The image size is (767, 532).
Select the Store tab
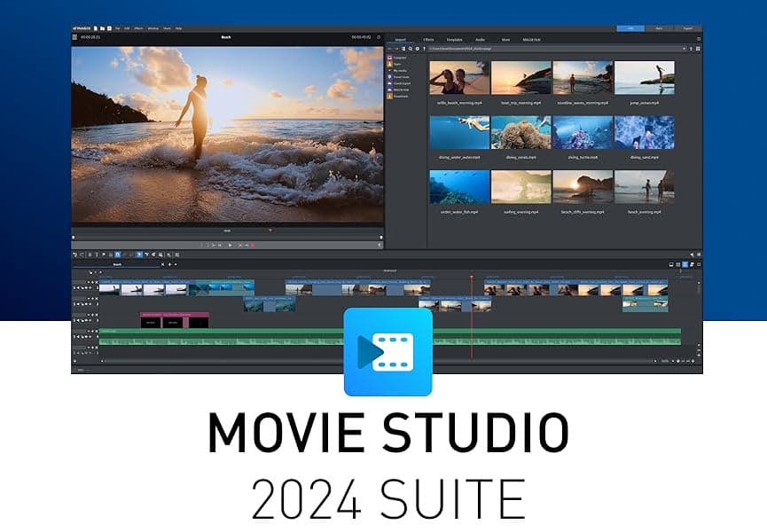[505, 40]
